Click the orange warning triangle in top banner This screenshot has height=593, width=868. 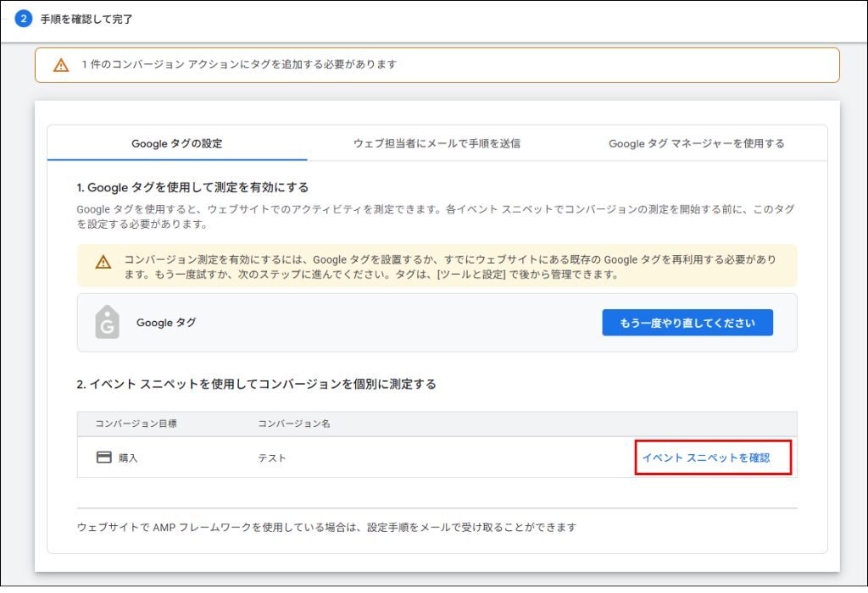[x=61, y=65]
